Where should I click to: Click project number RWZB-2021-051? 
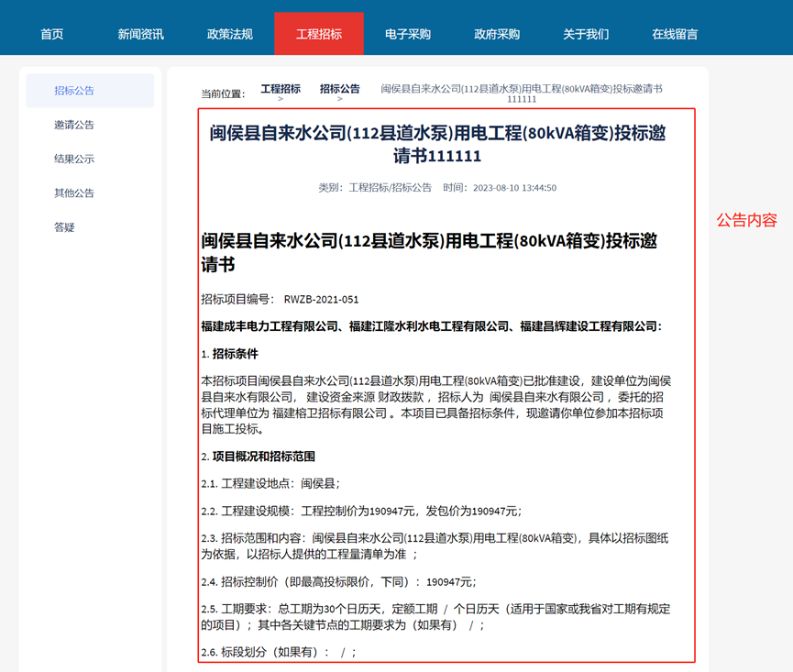[x=321, y=300]
